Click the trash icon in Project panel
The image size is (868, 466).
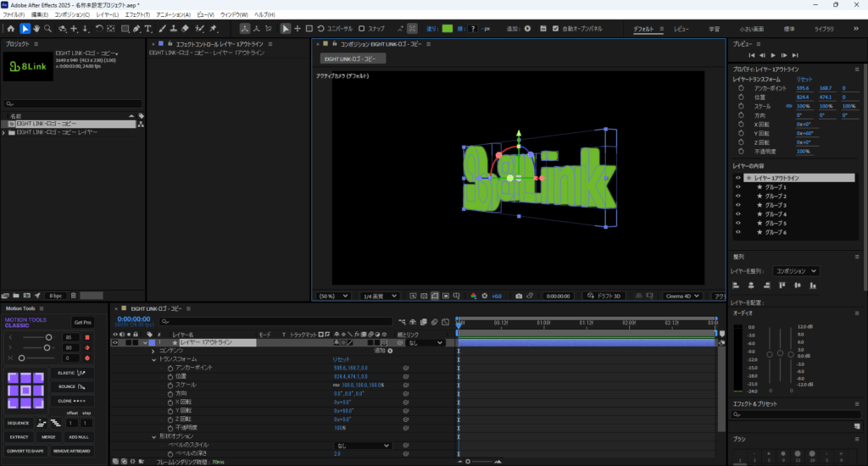(x=73, y=296)
